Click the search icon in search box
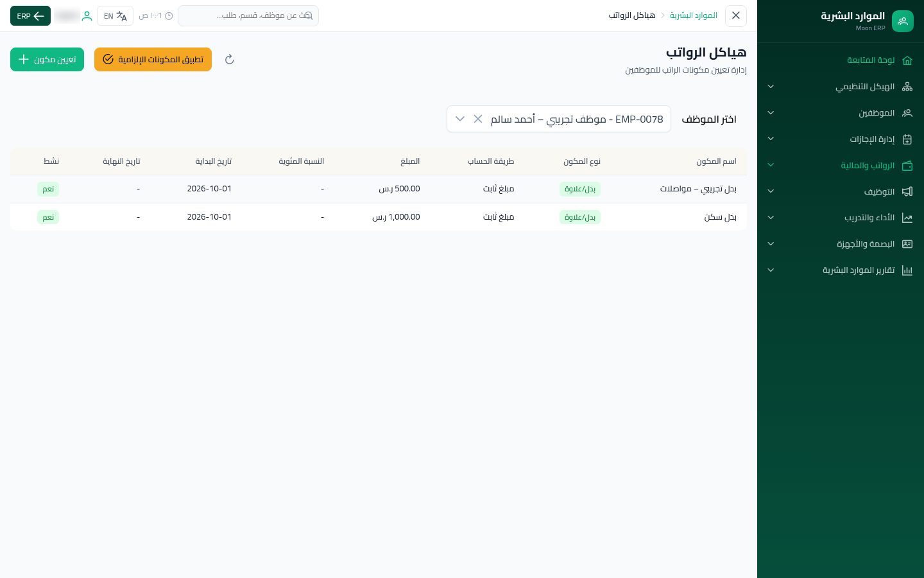 coord(309,15)
